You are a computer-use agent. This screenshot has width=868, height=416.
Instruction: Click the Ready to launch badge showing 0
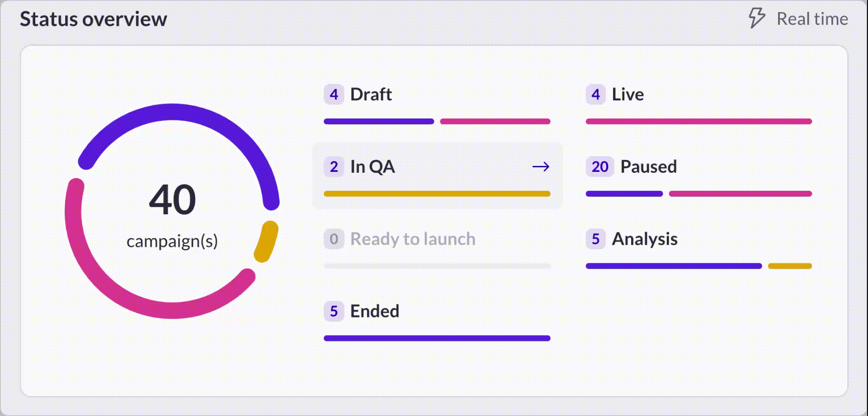(x=334, y=239)
